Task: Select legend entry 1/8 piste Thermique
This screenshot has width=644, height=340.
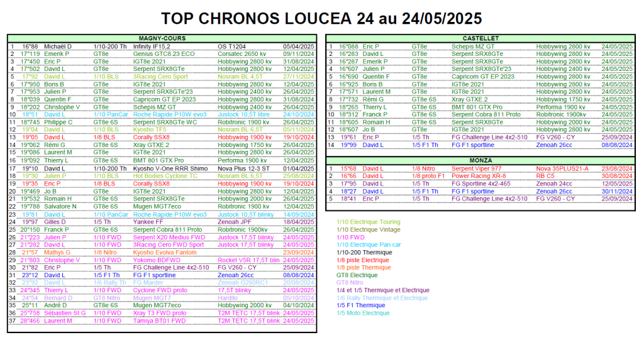Action: 364,267
